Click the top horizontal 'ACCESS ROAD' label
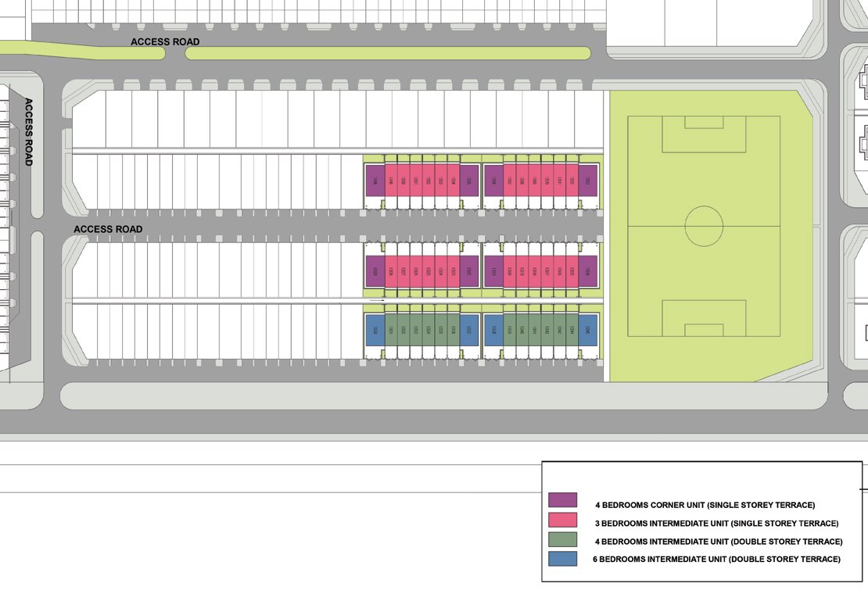 pyautogui.click(x=165, y=42)
